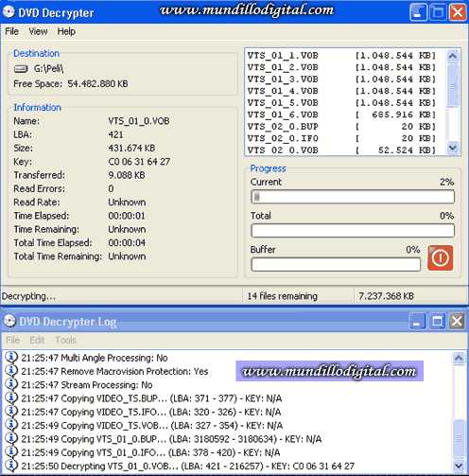The height and width of the screenshot is (476, 469).
Task: Select VTS_02_0.IFO in the file list
Action: [341, 138]
